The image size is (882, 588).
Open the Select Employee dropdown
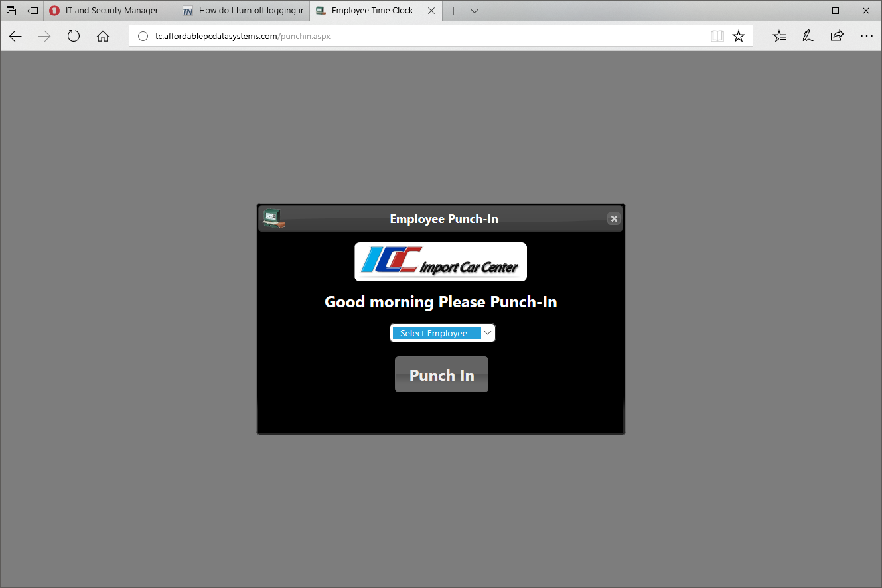pyautogui.click(x=442, y=333)
